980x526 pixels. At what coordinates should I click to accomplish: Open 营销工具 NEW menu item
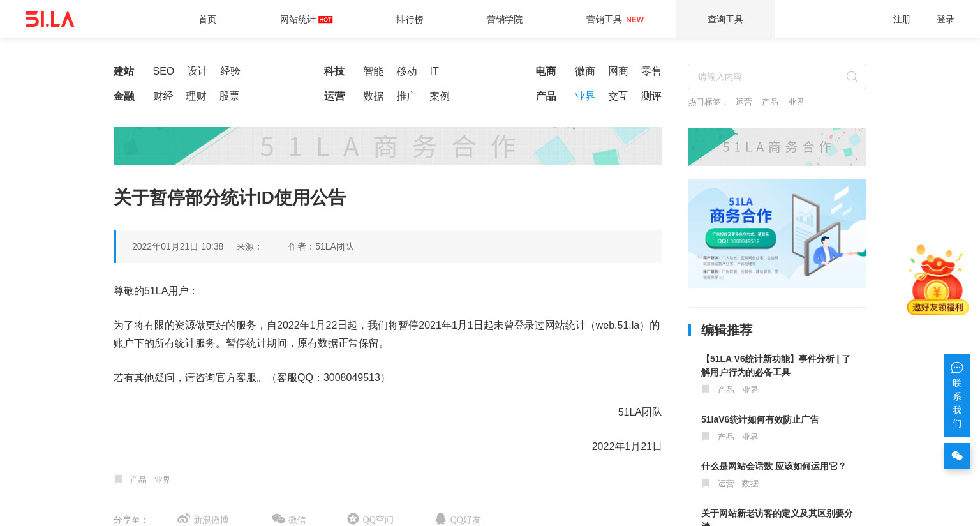coord(615,19)
